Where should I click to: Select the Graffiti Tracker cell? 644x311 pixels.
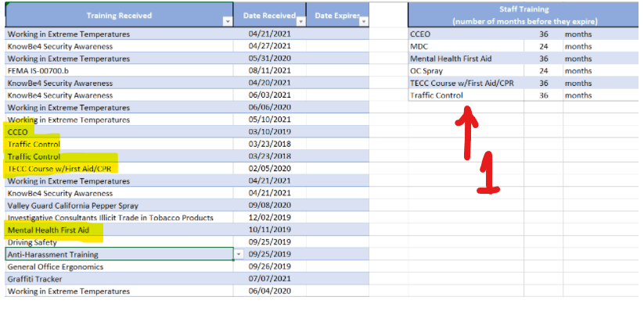tap(119, 279)
